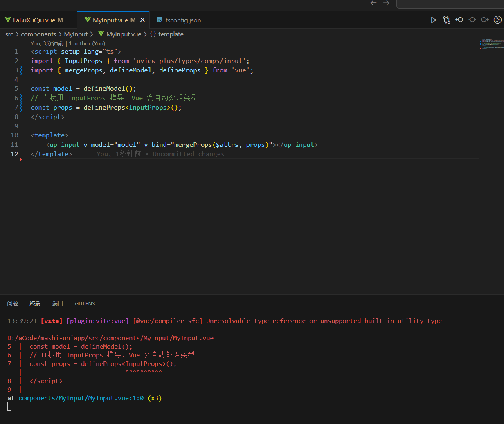Screen dimensions: 504x424
Task: Run the current file with the play icon
Action: pyautogui.click(x=434, y=20)
